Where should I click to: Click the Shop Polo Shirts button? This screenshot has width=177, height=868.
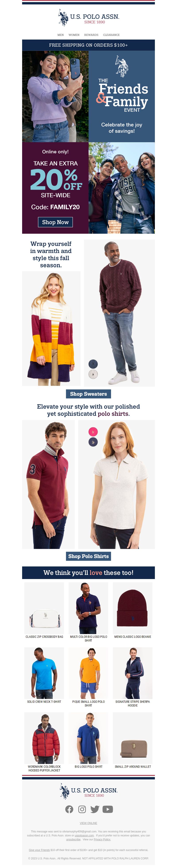click(x=88, y=556)
